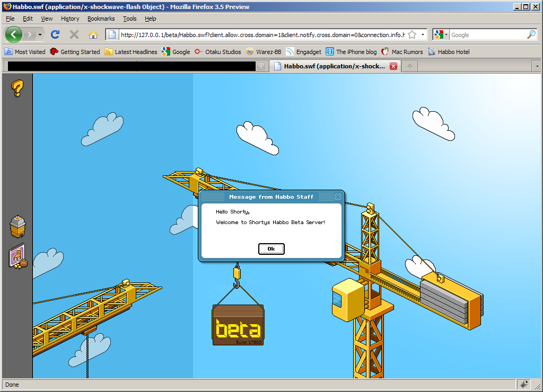Open the Bookmarks menu

coord(101,19)
